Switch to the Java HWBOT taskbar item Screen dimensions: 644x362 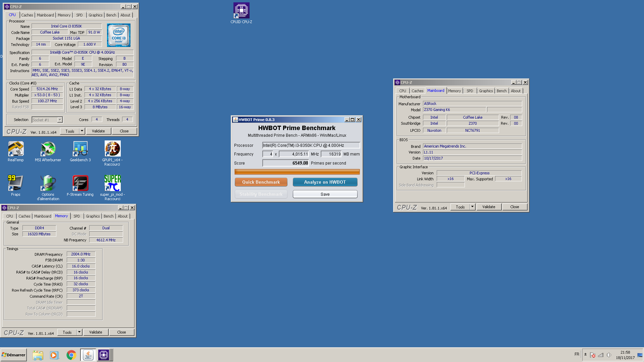pyautogui.click(x=88, y=355)
